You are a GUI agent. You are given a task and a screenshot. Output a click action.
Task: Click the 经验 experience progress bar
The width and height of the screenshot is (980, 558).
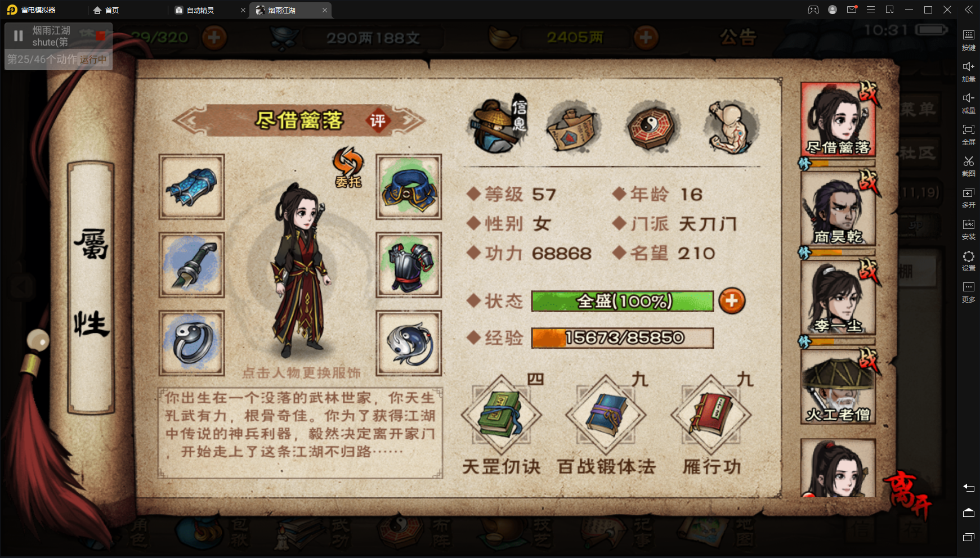pyautogui.click(x=623, y=338)
